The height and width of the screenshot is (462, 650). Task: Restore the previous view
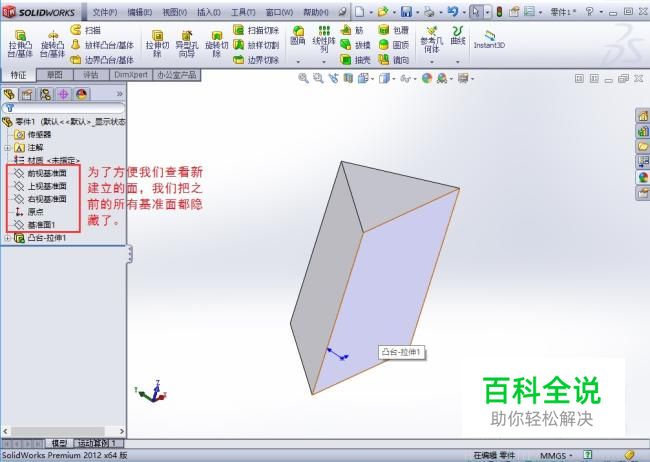[x=333, y=78]
